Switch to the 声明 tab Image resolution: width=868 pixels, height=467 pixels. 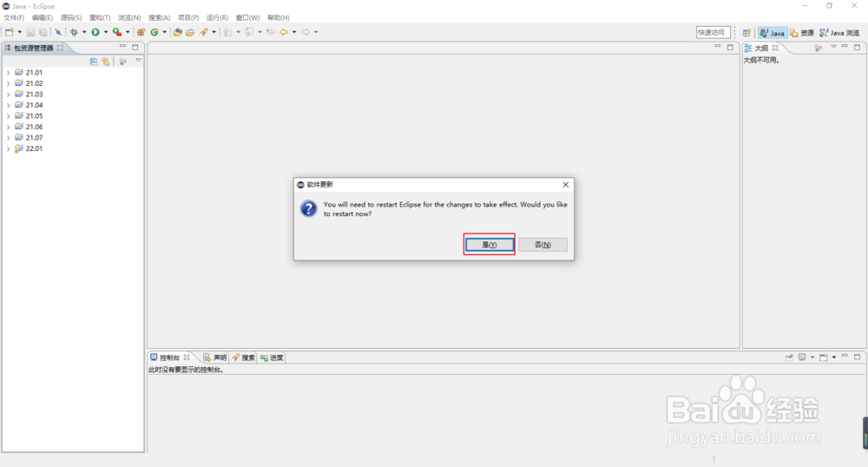214,358
